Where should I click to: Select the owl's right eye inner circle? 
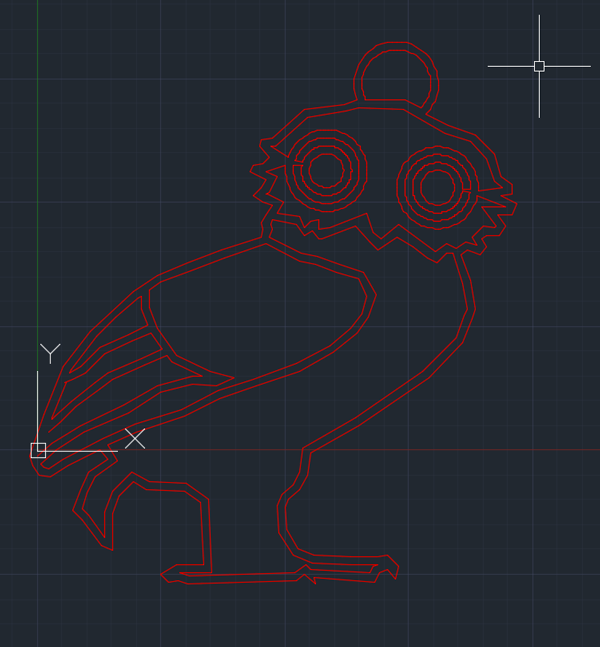tap(438, 187)
